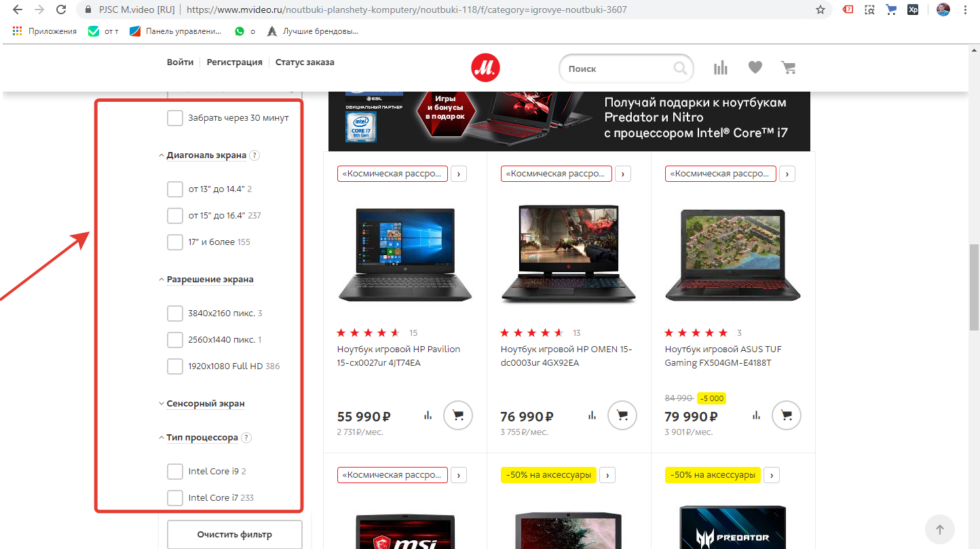Open the favorites heart icon

pyautogui.click(x=755, y=67)
